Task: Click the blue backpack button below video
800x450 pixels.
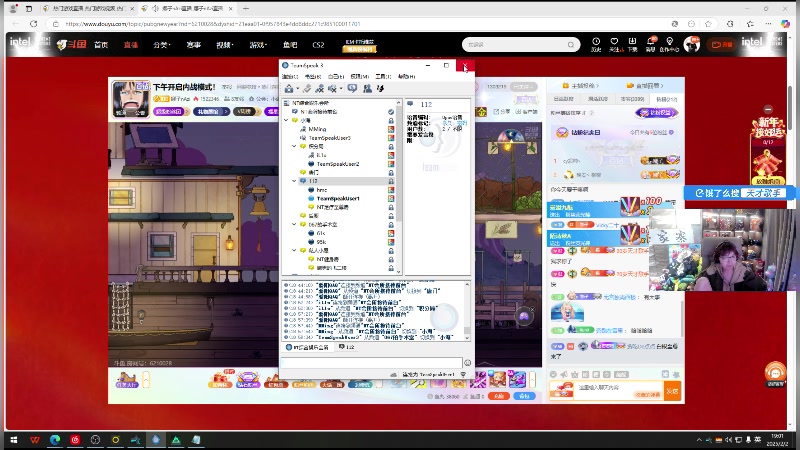Action: pyautogui.click(x=524, y=396)
